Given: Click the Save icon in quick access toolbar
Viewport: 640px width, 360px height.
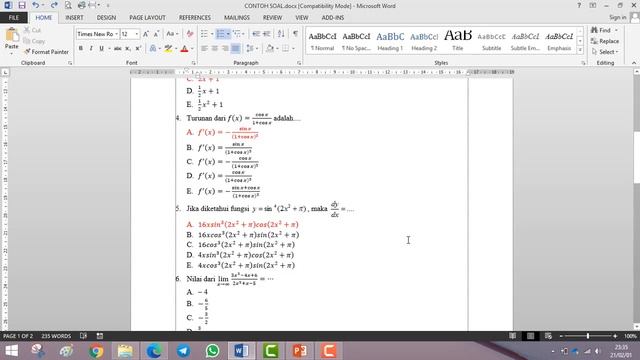Looking at the screenshot, I should pos(22,5).
